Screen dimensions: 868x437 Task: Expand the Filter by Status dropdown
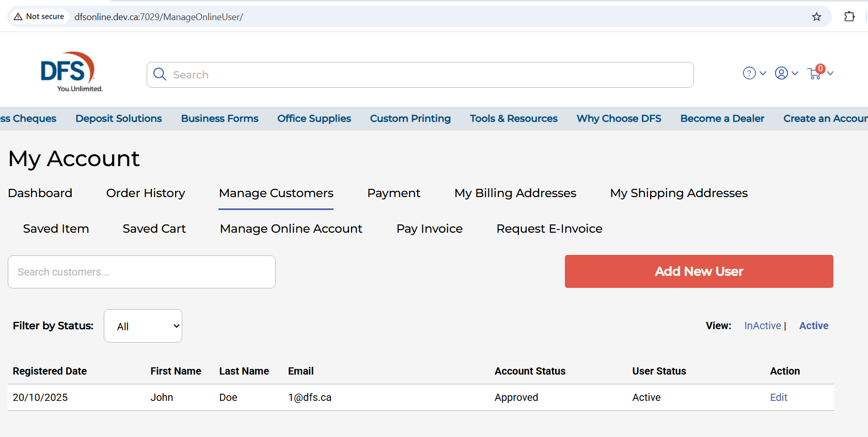(x=143, y=326)
